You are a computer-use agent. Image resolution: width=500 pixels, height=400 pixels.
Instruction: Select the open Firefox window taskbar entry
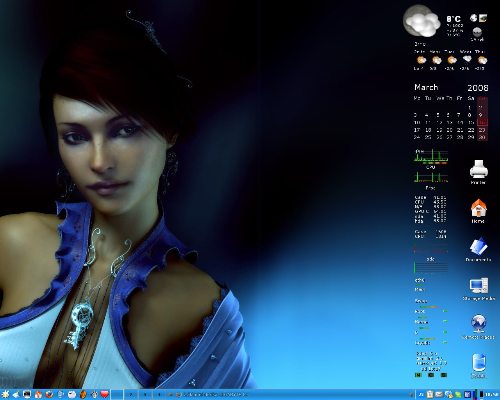213,395
